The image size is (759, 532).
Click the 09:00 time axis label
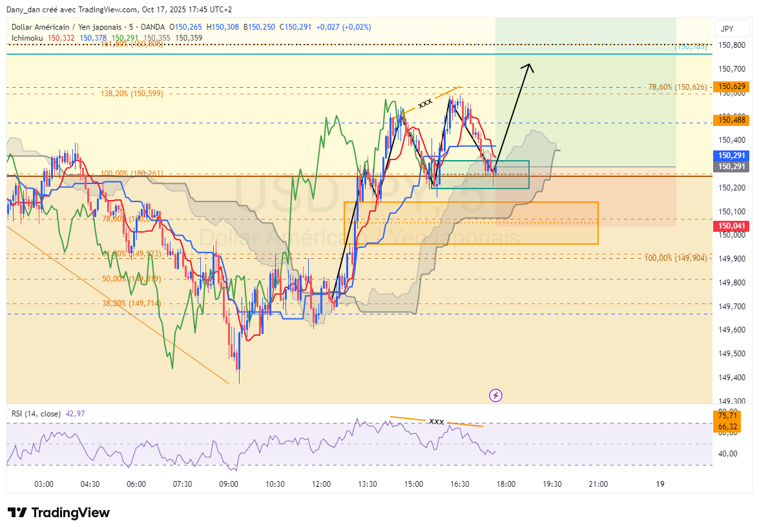[x=229, y=484]
